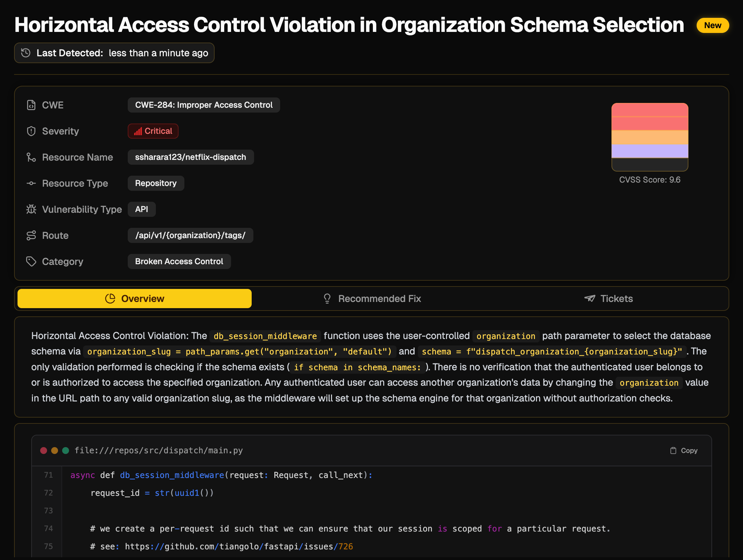The height and width of the screenshot is (560, 743).
Task: Click the Severity shield icon
Action: click(x=31, y=131)
